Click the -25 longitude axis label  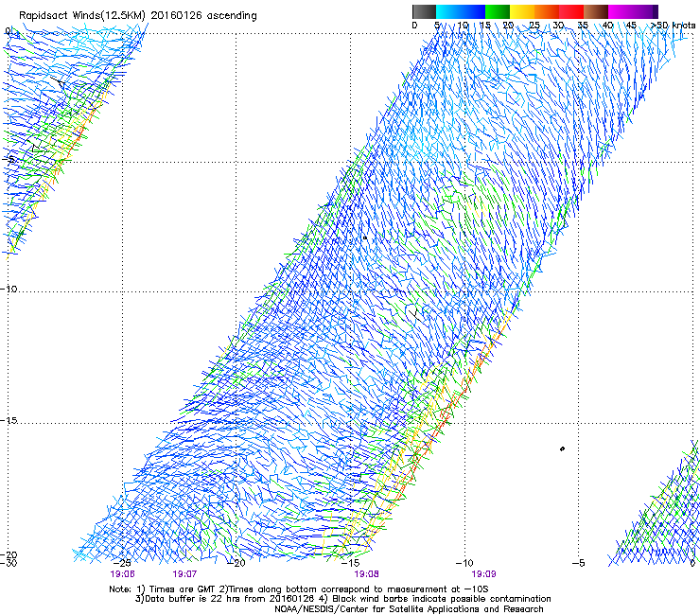click(122, 563)
